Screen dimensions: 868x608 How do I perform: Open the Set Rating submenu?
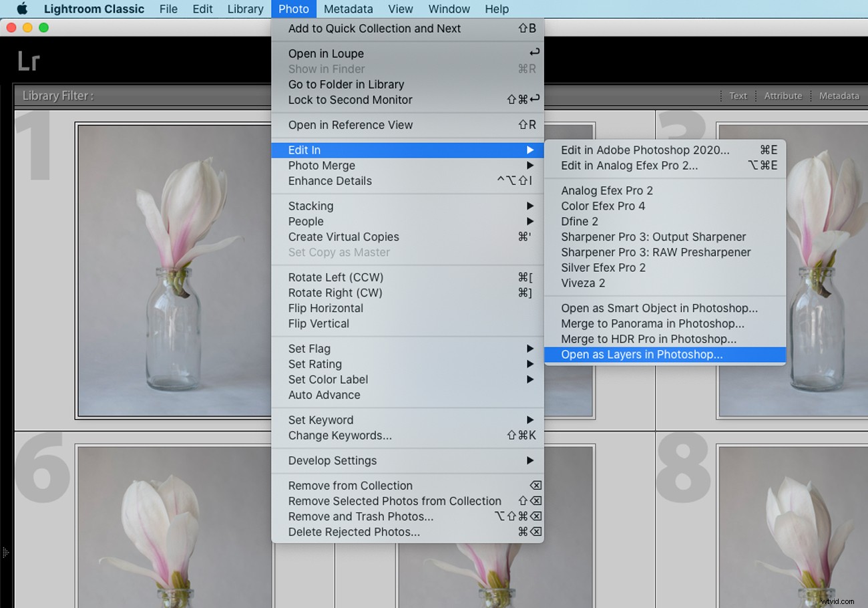pyautogui.click(x=315, y=363)
